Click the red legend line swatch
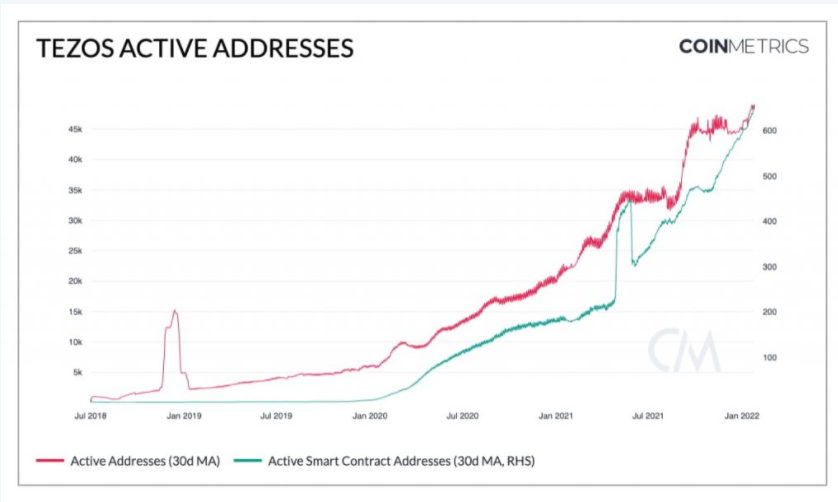Screen dimensions: 838x502 click(50, 460)
